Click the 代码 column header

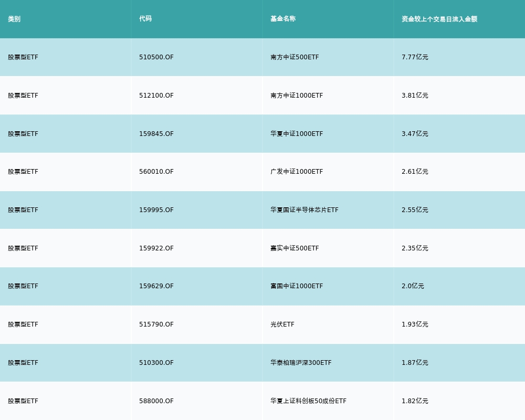145,19
